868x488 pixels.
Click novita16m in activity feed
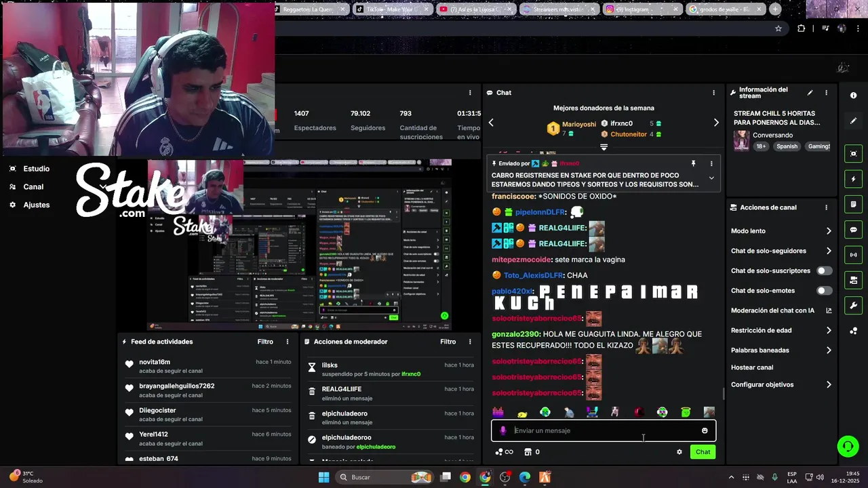155,362
